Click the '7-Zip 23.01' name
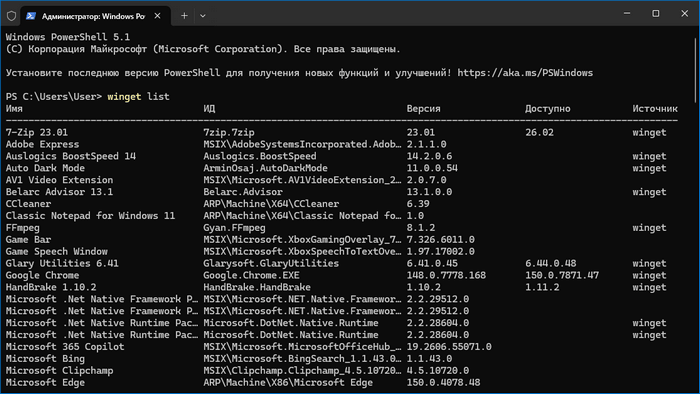This screenshot has height=394, width=700. pos(37,132)
